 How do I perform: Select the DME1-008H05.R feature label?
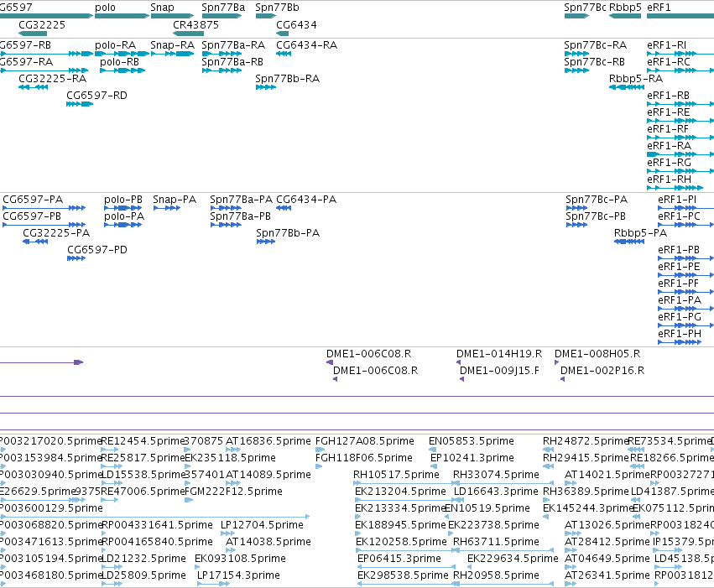click(x=597, y=354)
